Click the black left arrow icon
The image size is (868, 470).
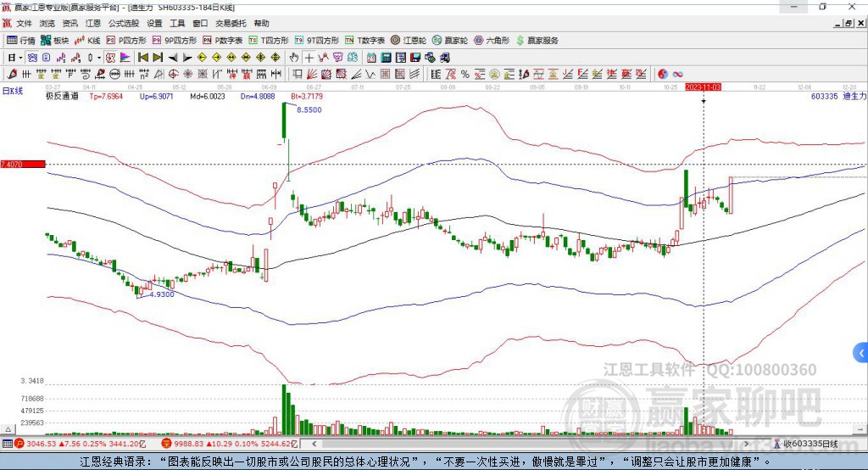[173, 58]
